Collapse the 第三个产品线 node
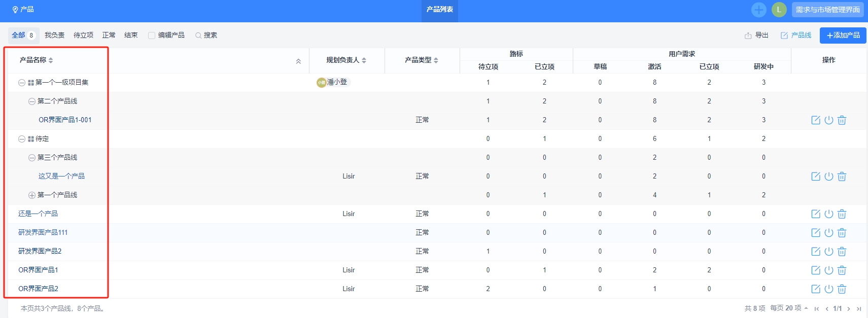Image resolution: width=868 pixels, height=318 pixels. 32,158
